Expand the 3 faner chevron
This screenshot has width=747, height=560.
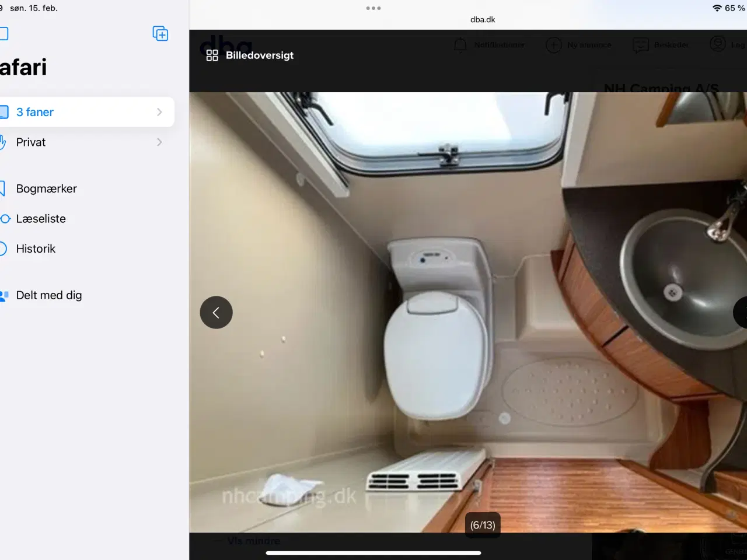pos(159,112)
